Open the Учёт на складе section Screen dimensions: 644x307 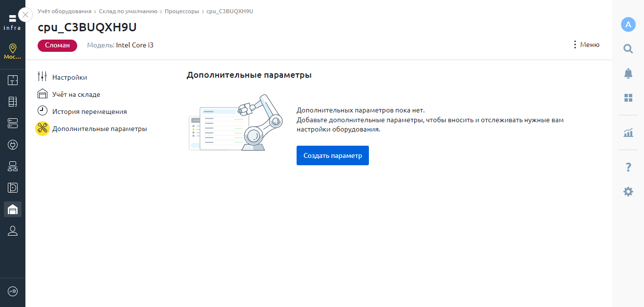tap(76, 94)
